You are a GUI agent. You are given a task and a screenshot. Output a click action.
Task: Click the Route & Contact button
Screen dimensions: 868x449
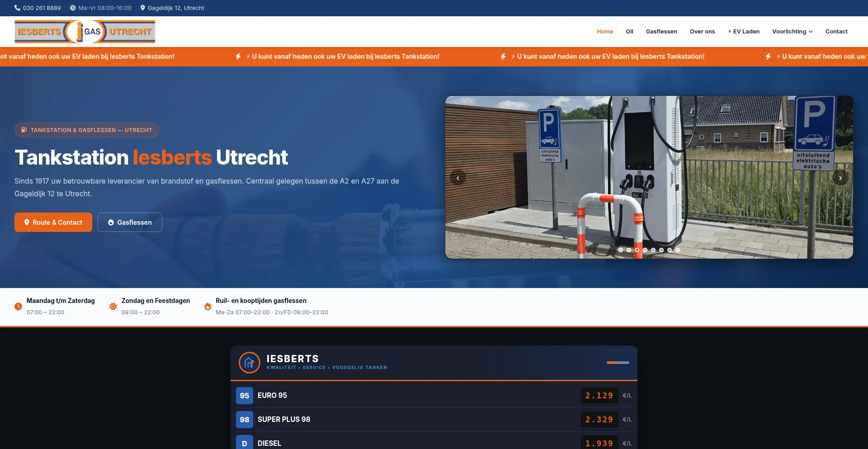coord(53,222)
